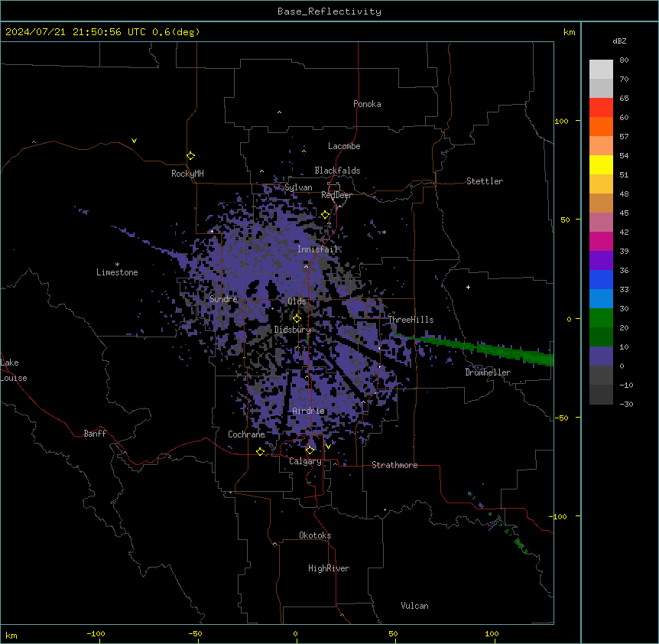The width and height of the screenshot is (659, 644).
Task: Click the Didsbury city label
Action: click(293, 330)
